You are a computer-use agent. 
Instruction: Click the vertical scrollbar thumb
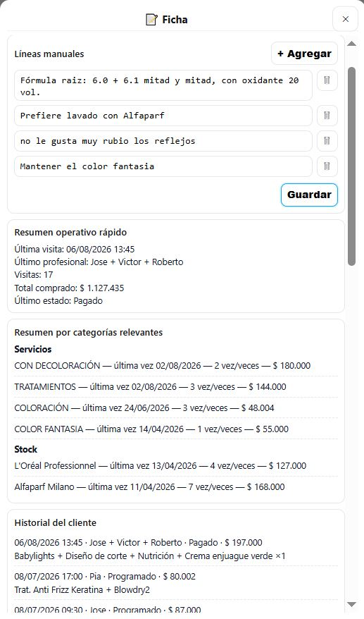[352, 166]
